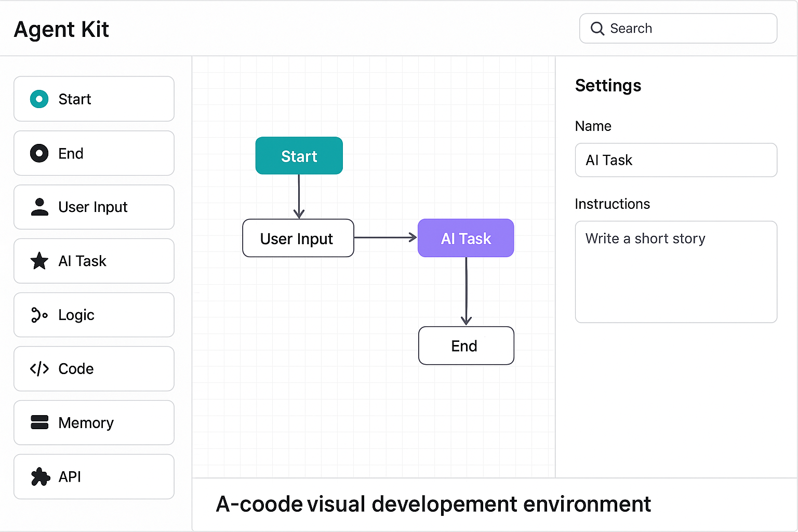
Task: Click the arrow connecting User Input to AI Task
Action: point(385,237)
